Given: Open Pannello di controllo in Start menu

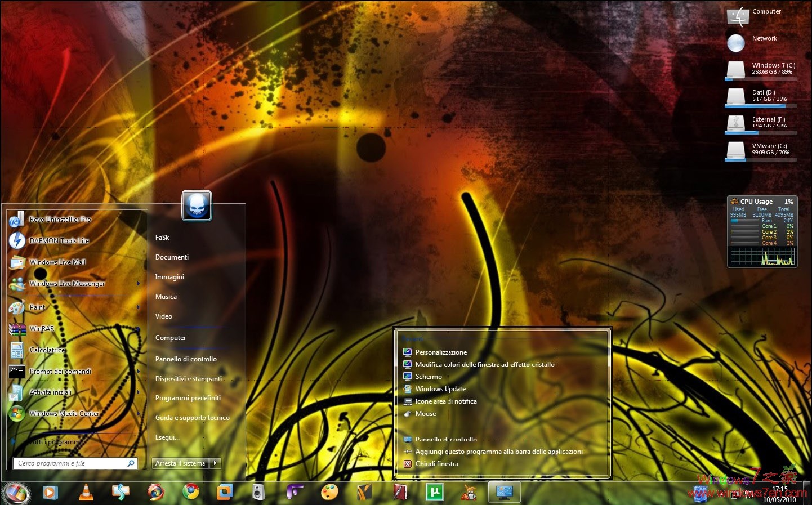Looking at the screenshot, I should (x=186, y=359).
